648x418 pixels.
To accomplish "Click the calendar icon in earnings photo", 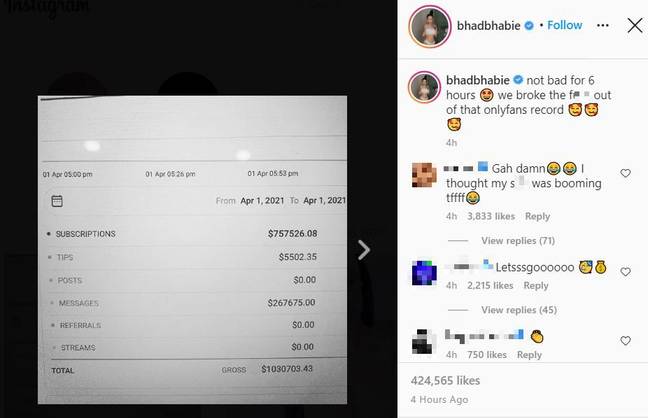I will [x=57, y=201].
